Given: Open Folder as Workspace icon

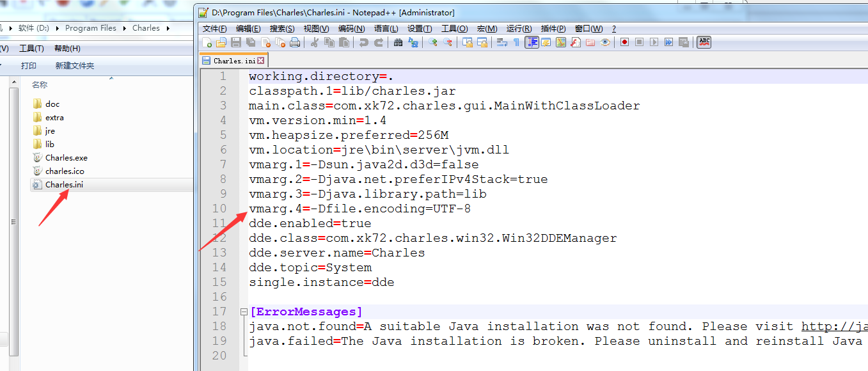Looking at the screenshot, I should [x=590, y=42].
